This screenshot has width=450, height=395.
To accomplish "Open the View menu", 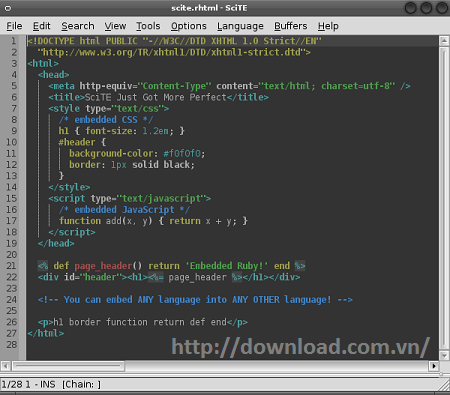I will pos(115,26).
